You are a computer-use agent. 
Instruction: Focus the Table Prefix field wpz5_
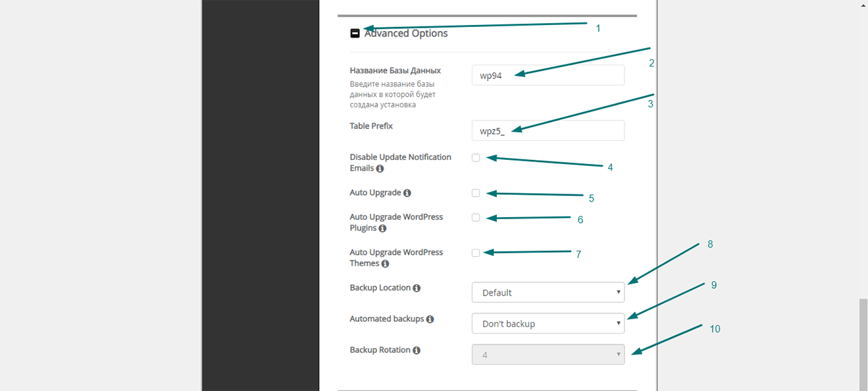[x=548, y=130]
